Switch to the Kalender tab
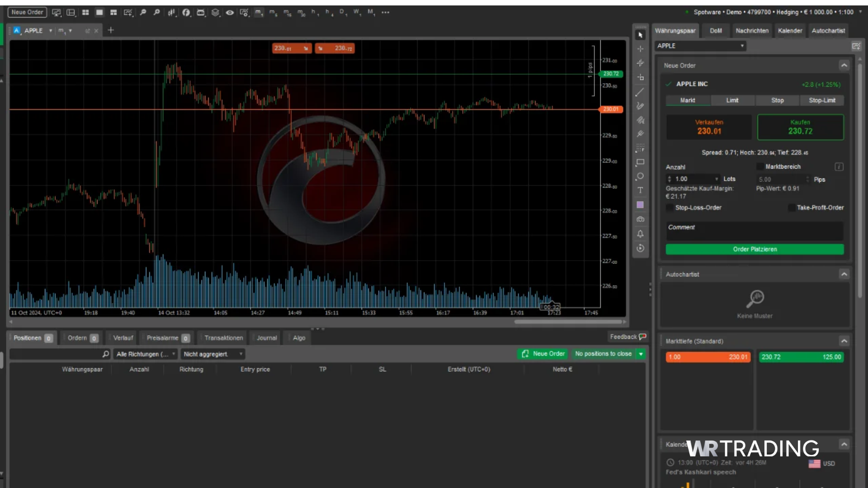This screenshot has height=488, width=868. point(790,31)
